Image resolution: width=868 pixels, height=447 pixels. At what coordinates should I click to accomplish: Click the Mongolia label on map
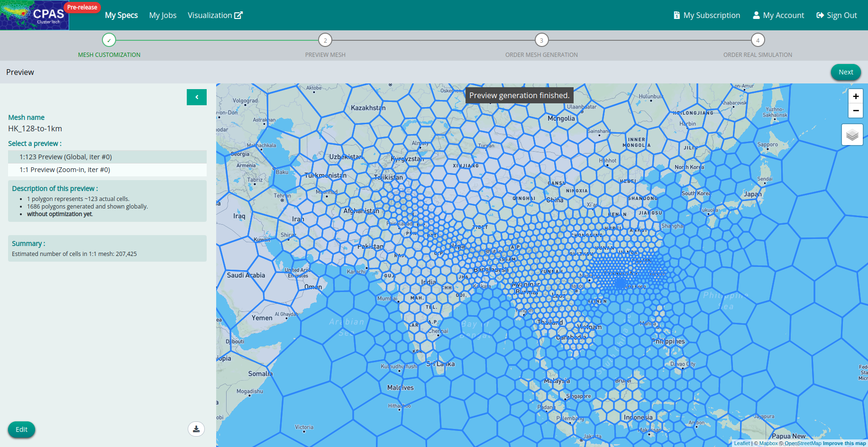561,119
